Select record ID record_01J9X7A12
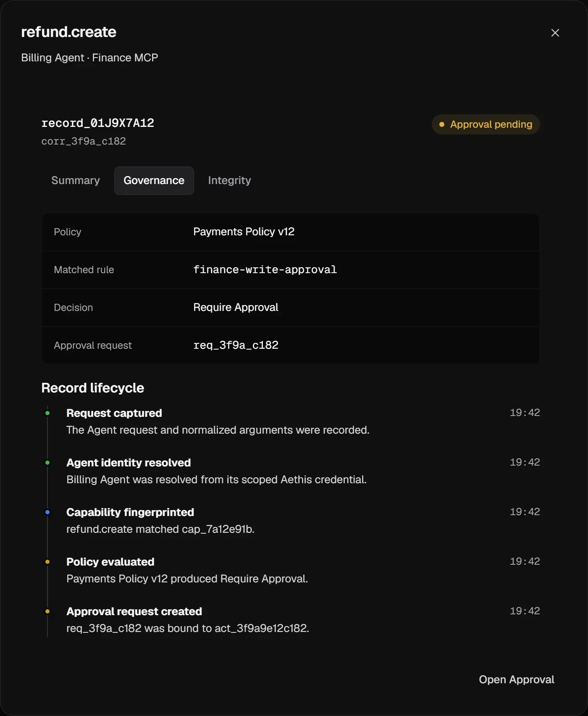Viewport: 588px width, 716px height. pos(98,123)
